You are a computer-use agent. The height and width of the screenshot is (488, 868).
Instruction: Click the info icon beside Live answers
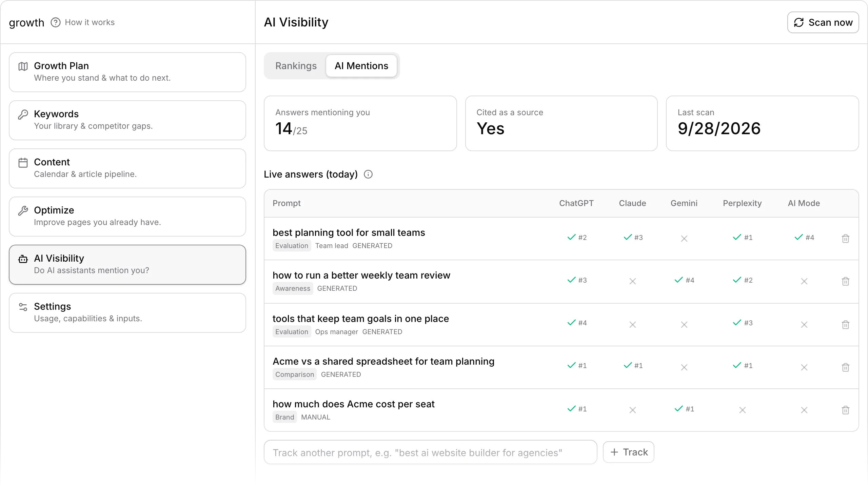(x=368, y=174)
